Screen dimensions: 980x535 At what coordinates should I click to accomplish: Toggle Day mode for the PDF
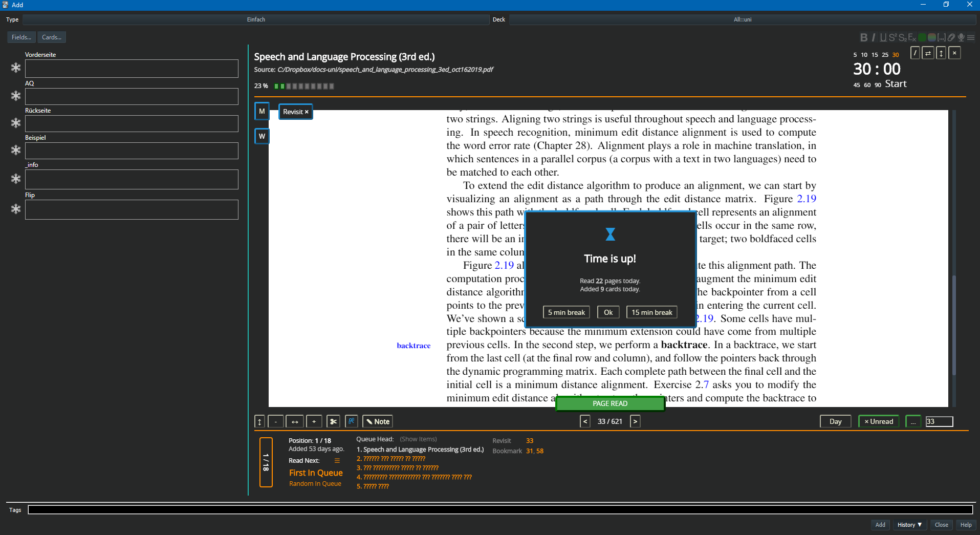click(835, 421)
